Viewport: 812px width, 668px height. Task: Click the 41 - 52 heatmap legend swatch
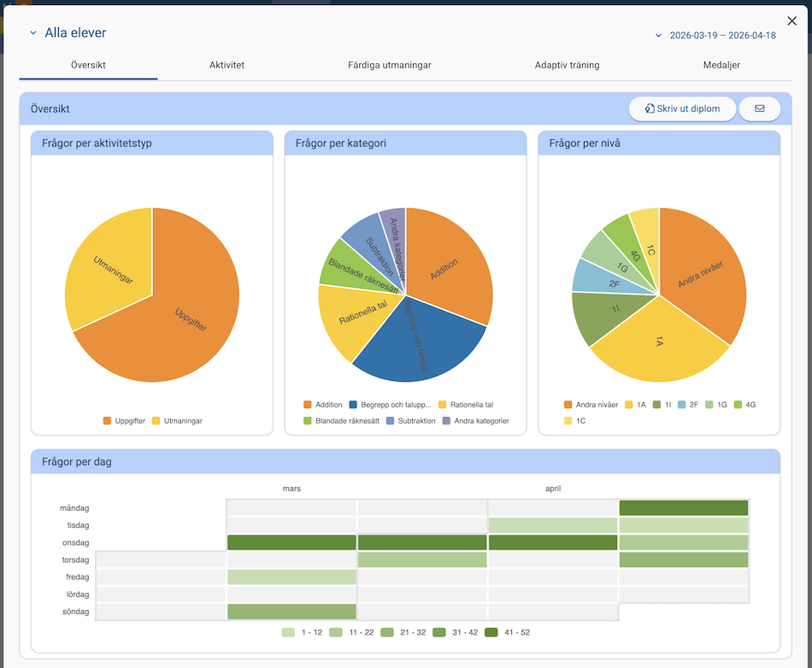point(490,632)
